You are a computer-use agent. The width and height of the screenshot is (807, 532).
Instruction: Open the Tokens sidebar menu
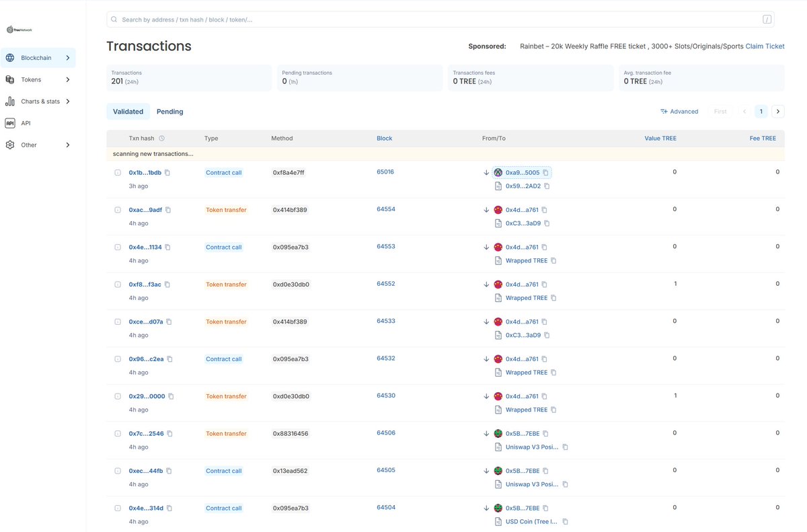38,79
